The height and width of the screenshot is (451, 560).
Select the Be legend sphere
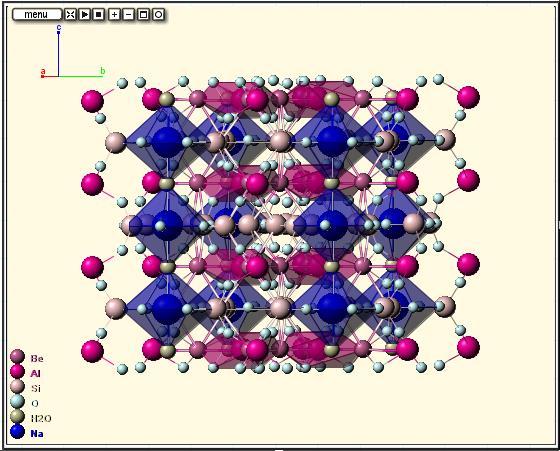click(17, 357)
